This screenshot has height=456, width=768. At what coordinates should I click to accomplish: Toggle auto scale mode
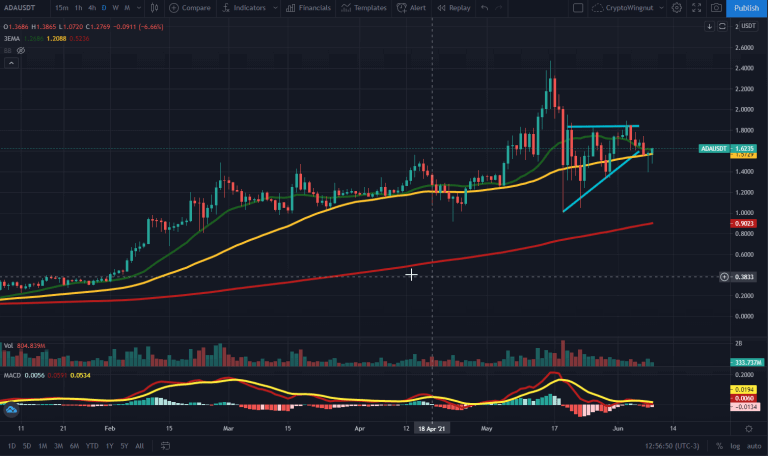coord(754,446)
